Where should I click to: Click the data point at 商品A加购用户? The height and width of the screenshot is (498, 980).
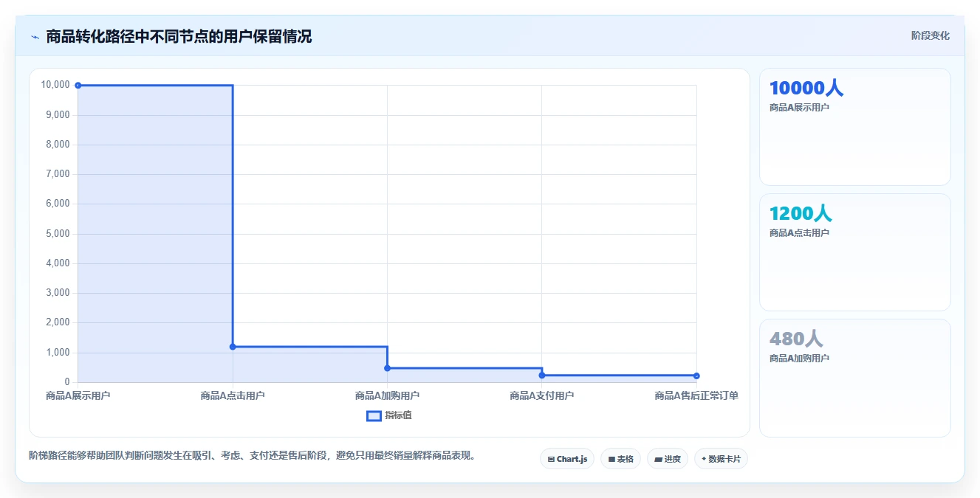click(x=387, y=368)
